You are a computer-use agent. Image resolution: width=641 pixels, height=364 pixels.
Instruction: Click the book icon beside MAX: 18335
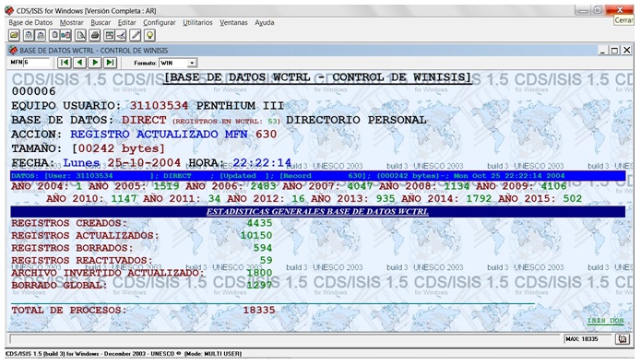tap(623, 339)
